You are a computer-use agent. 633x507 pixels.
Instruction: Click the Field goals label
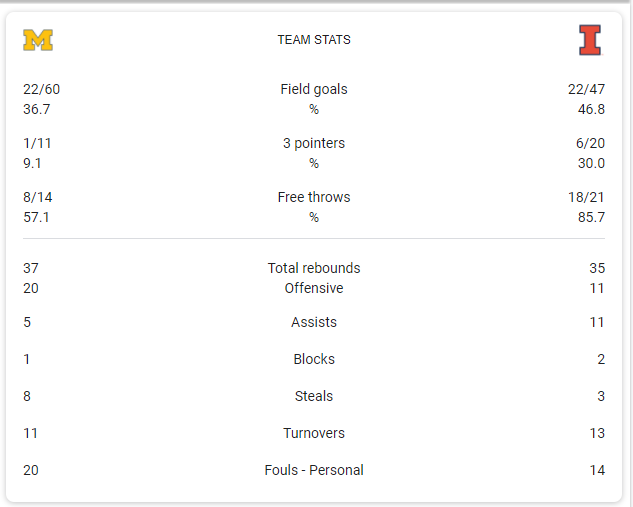[314, 89]
